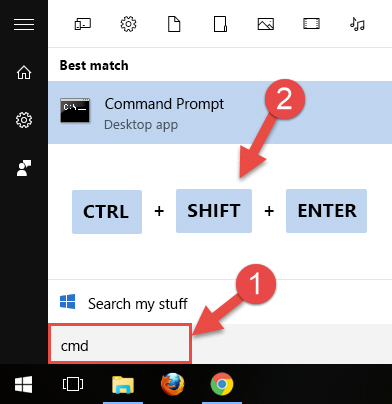Viewport: 392px width, 404px height.
Task: Filter search results by Music
Action: click(357, 24)
